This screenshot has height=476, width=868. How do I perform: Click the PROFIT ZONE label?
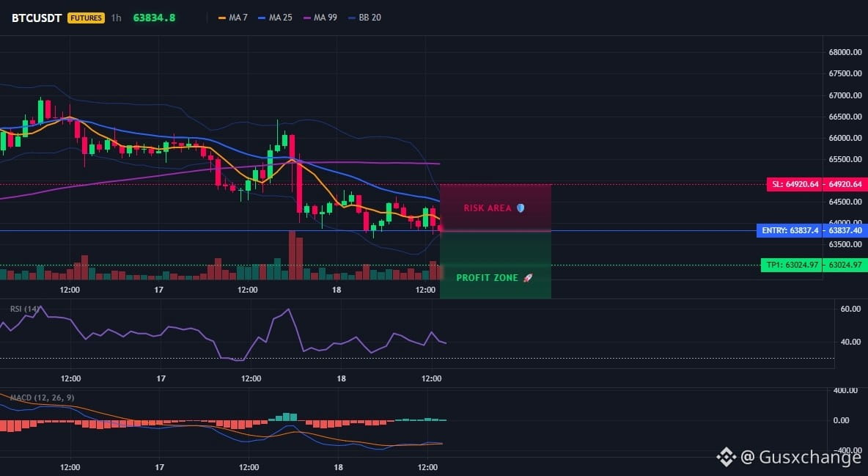(494, 278)
